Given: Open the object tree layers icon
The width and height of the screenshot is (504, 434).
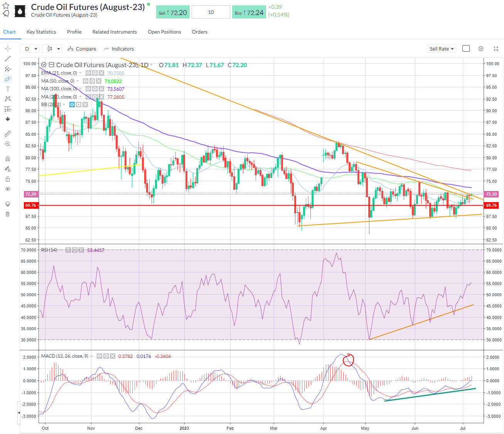Looking at the screenshot, I should click(8, 204).
